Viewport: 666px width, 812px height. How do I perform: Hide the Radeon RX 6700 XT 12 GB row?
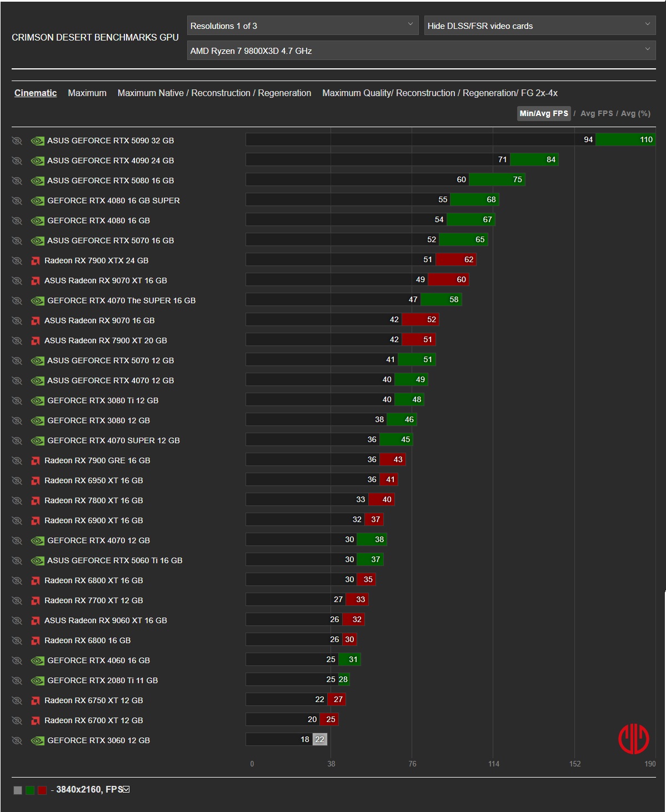[x=17, y=721]
